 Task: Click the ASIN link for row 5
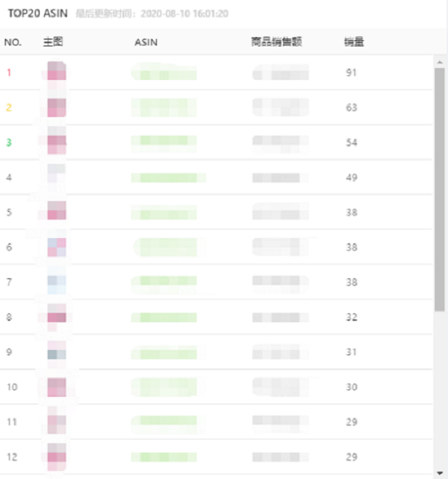pos(164,213)
